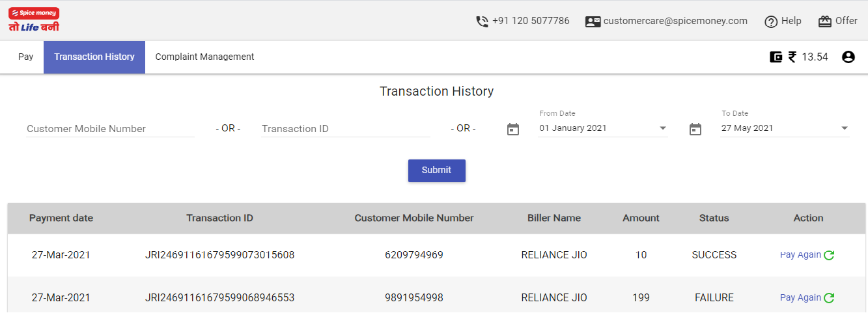Image resolution: width=868 pixels, height=313 pixels.
Task: Click 27-Mar-2021 date in the SUCCESS row
Action: pos(61,255)
